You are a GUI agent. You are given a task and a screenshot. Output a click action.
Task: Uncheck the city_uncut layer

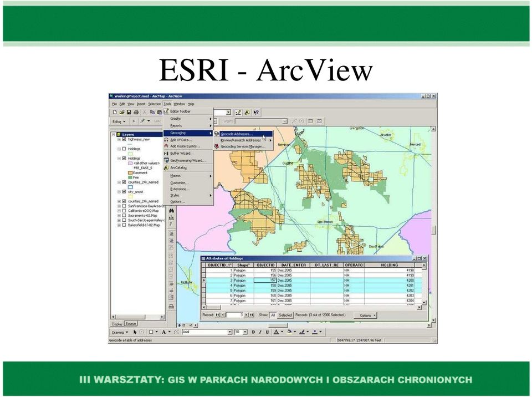(x=124, y=191)
